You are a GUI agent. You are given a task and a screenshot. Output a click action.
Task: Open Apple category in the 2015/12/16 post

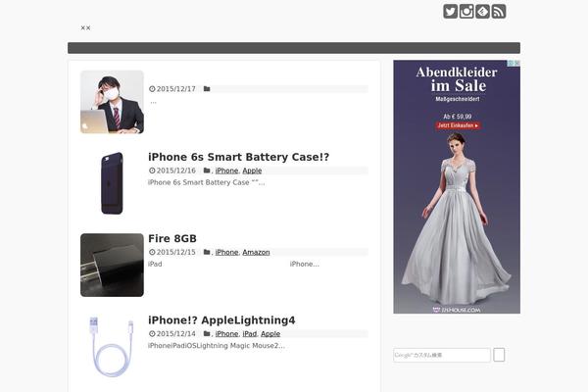pos(252,171)
